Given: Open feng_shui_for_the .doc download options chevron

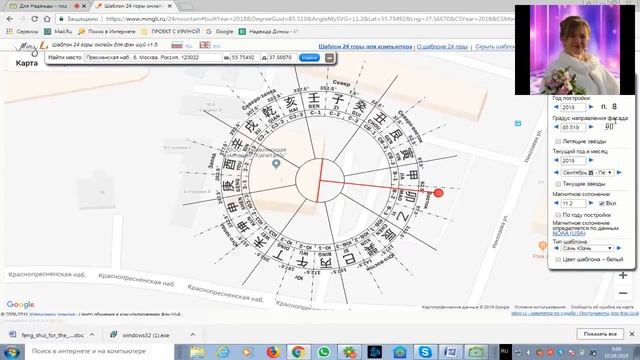Looking at the screenshot, I should [92, 335].
